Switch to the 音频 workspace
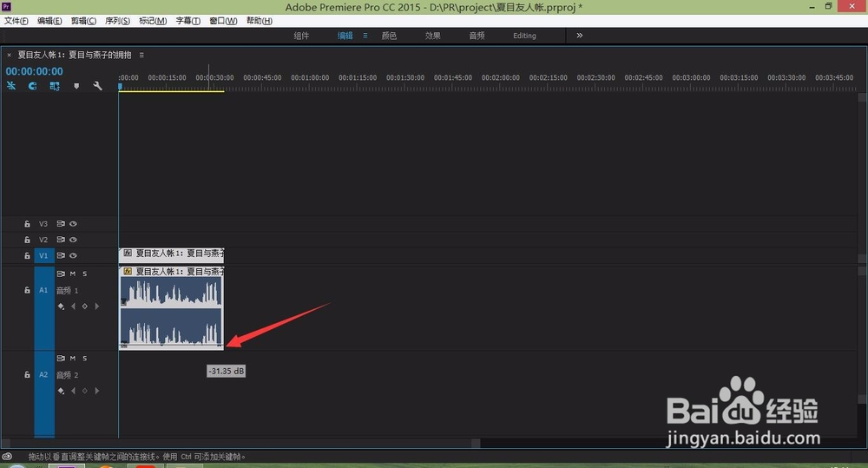 477,36
